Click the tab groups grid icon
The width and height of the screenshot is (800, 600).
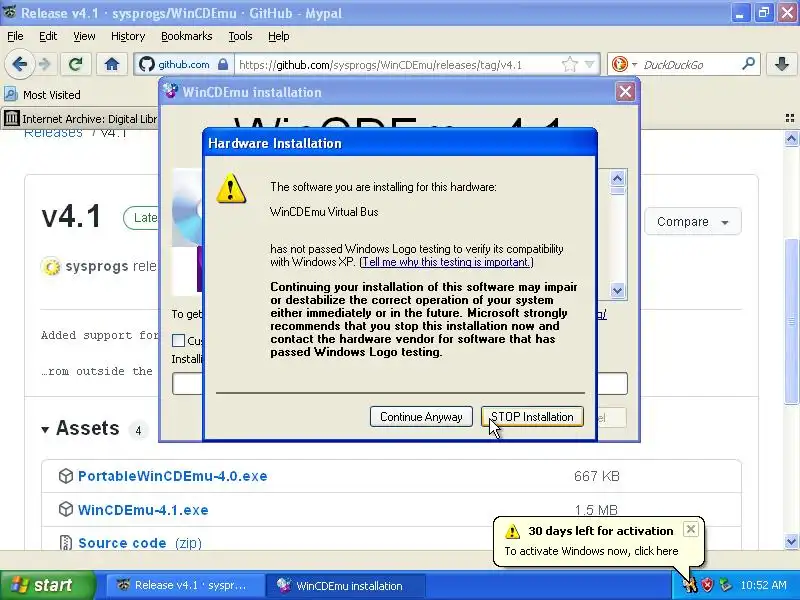tap(790, 118)
